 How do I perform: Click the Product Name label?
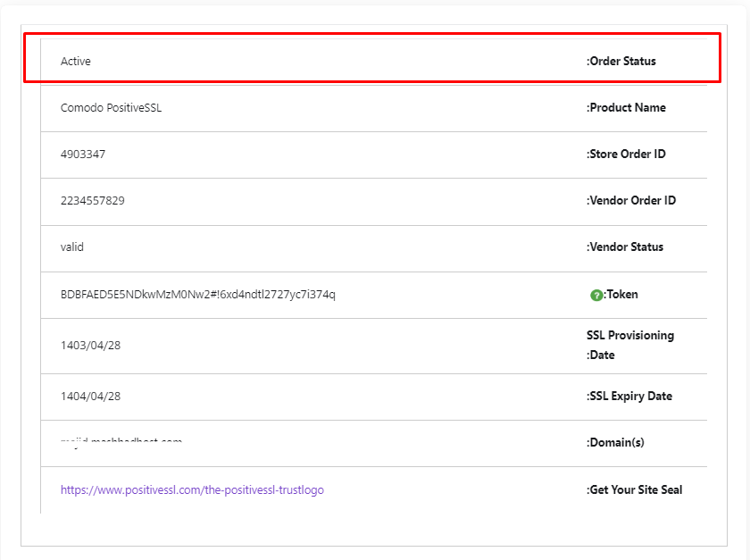pos(626,108)
